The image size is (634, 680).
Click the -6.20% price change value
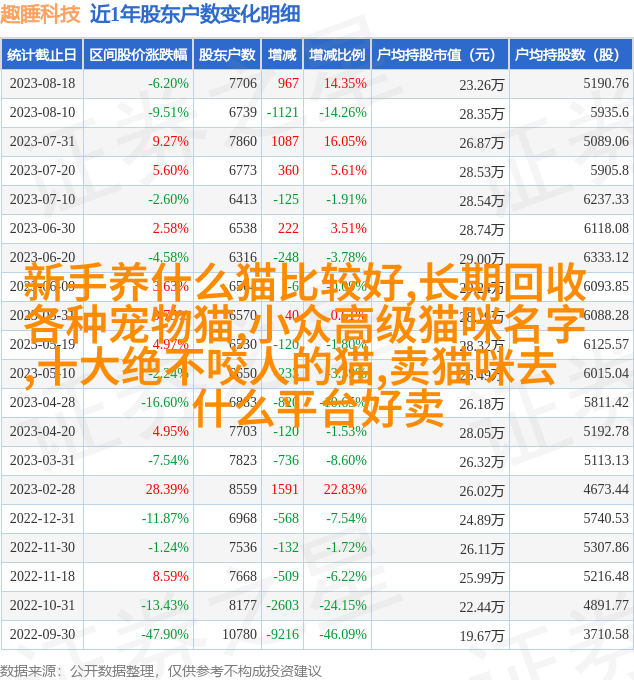coord(168,83)
